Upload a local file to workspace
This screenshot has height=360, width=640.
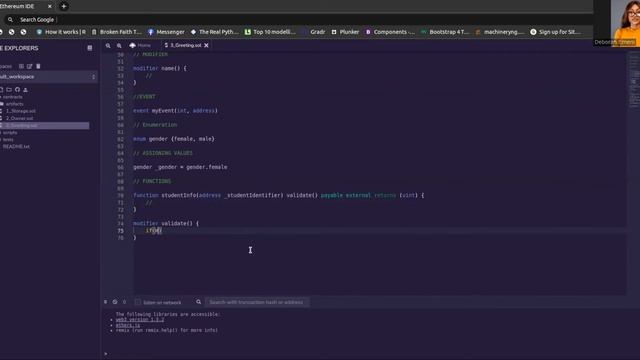[25, 89]
